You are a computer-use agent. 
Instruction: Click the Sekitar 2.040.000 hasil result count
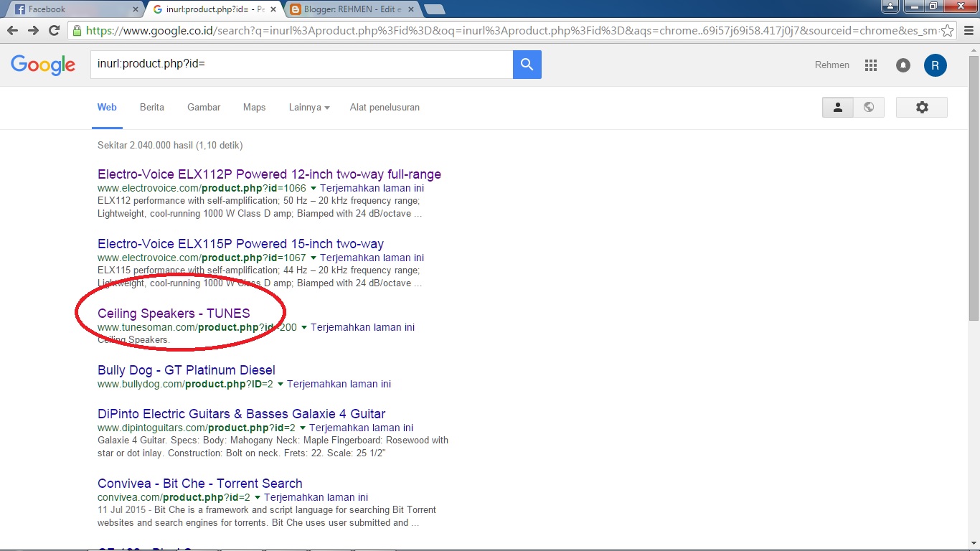click(170, 146)
